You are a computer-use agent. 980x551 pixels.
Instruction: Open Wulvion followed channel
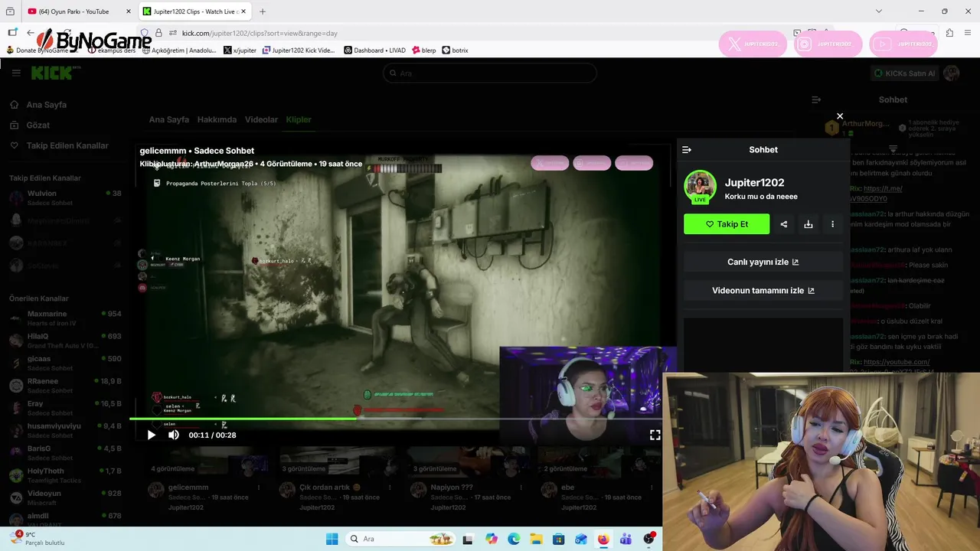tap(65, 197)
